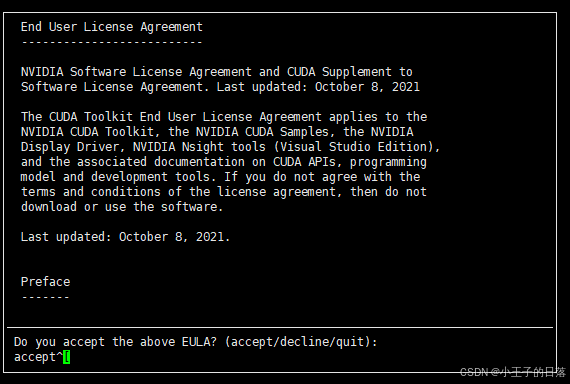Click the '(Visual Studio Edition),' text
The width and height of the screenshot is (570, 384).
coord(357,147)
